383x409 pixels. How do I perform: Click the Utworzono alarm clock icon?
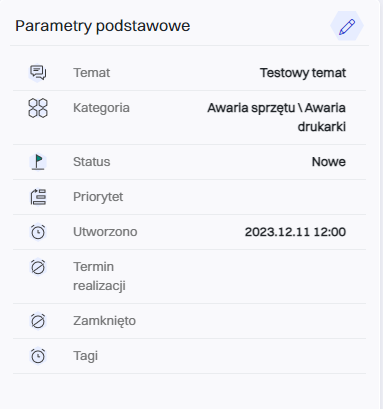pos(38,232)
